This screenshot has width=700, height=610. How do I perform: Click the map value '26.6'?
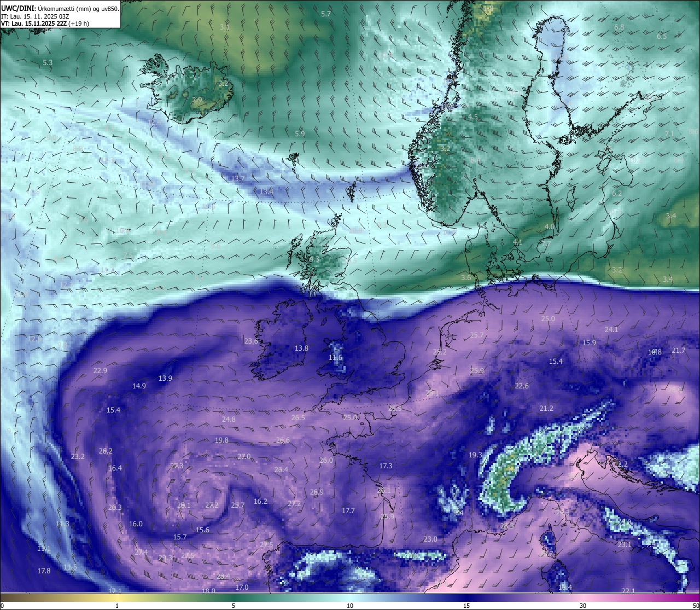(x=283, y=440)
